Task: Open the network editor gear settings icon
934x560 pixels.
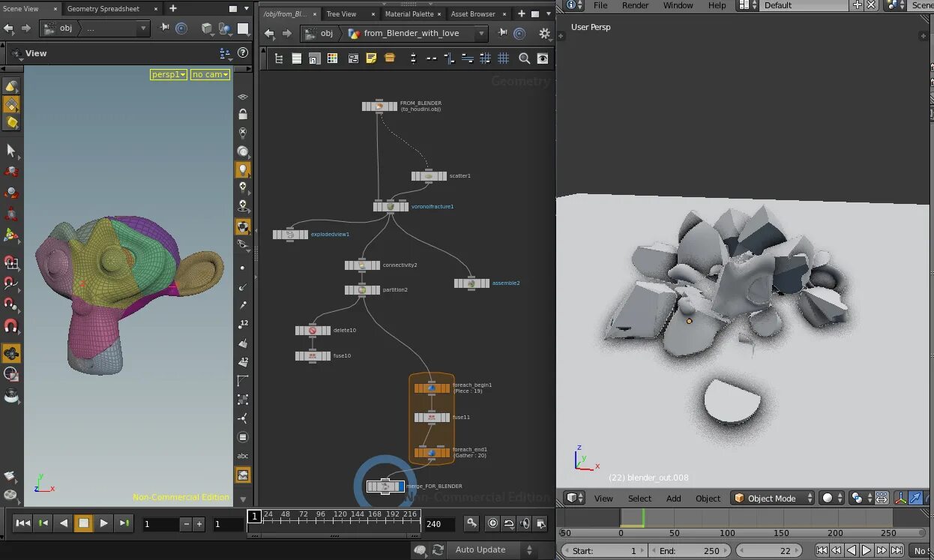Action: [544, 34]
